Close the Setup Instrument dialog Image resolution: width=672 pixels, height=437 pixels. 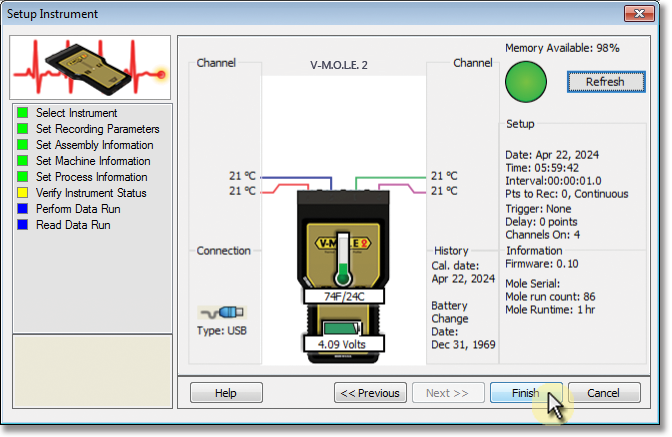(639, 14)
